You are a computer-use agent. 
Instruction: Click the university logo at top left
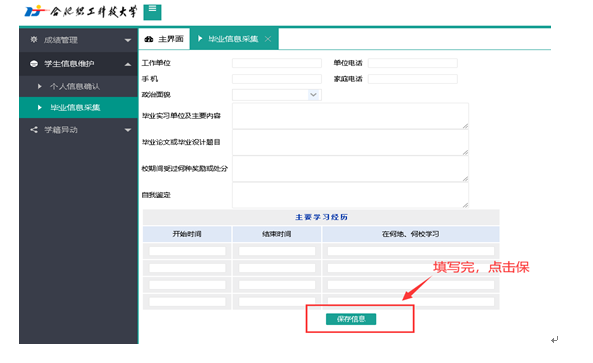pyautogui.click(x=81, y=11)
